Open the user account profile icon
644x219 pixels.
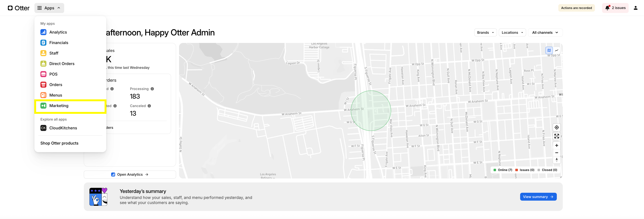636,8
